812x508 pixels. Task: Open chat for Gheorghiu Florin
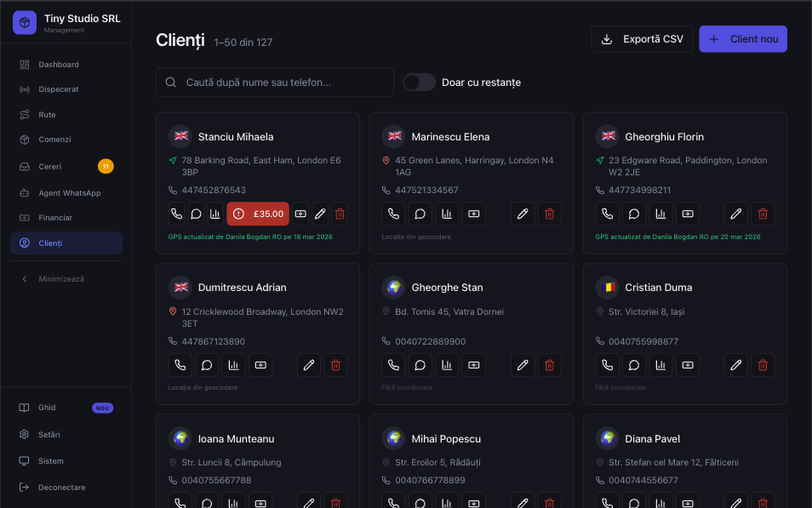(x=634, y=214)
